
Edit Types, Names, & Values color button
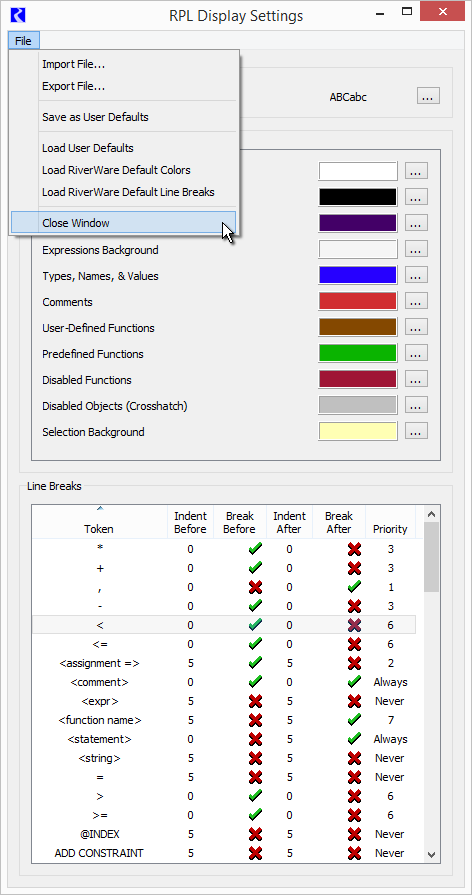pyautogui.click(x=416, y=276)
